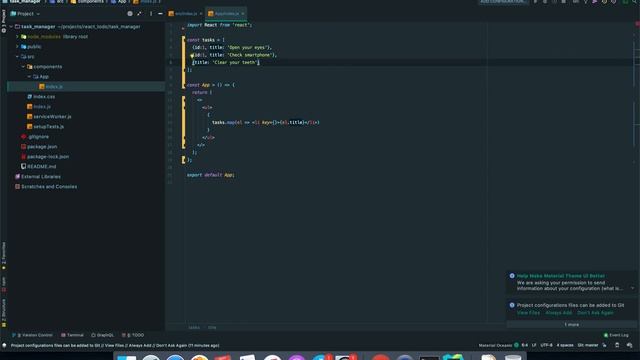Select External Libraries node
The height and width of the screenshot is (360, 640).
point(38,177)
